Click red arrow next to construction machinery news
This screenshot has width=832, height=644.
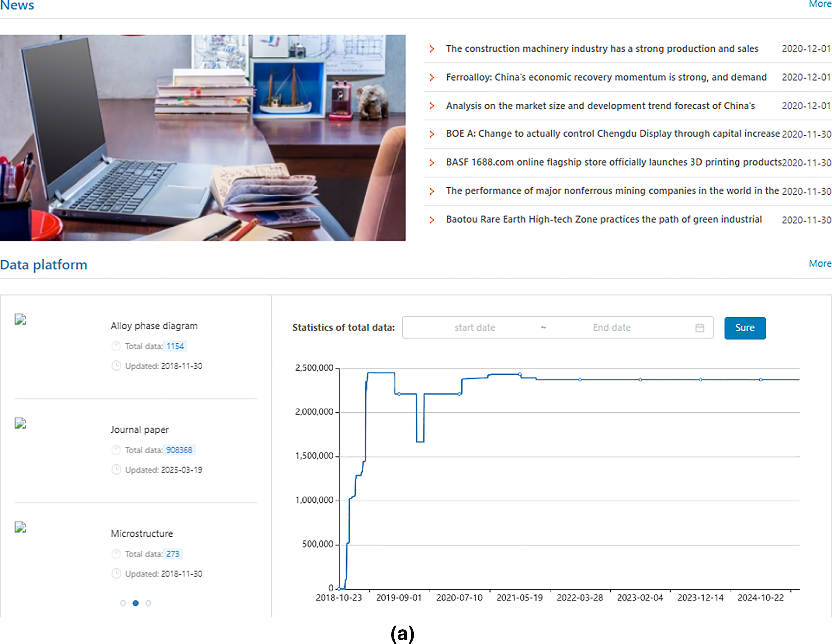(x=432, y=49)
